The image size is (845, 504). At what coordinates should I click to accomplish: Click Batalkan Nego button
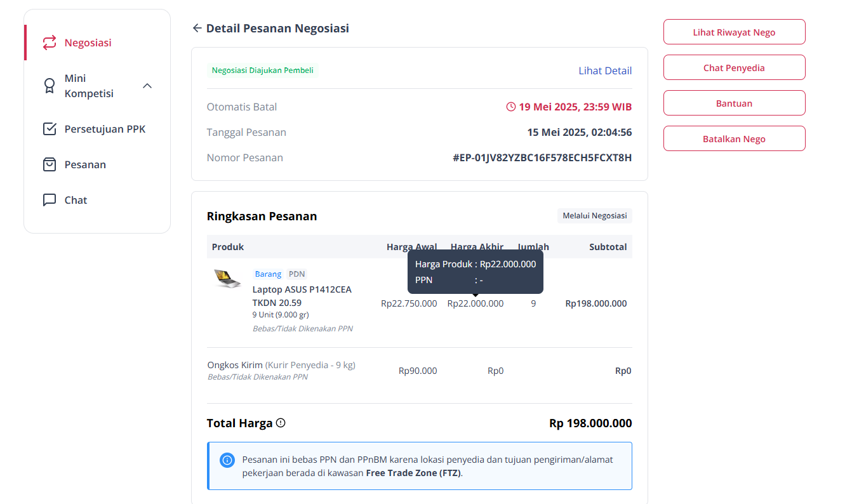coord(735,138)
